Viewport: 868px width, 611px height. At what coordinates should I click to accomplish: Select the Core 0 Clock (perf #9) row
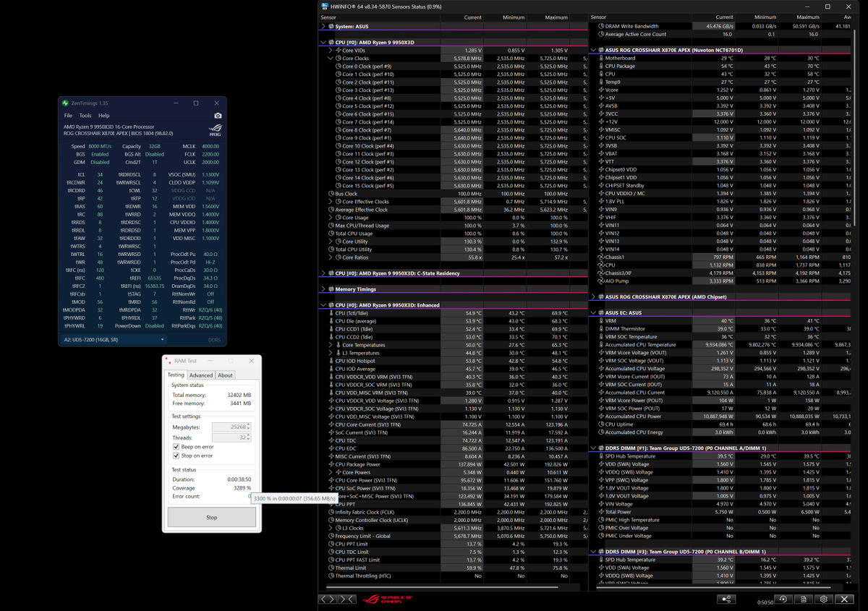click(454, 67)
